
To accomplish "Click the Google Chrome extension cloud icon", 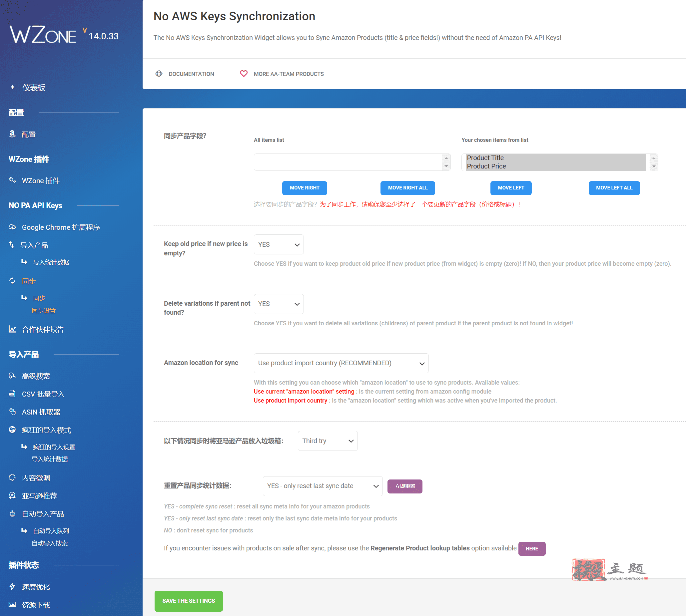I will (x=12, y=227).
